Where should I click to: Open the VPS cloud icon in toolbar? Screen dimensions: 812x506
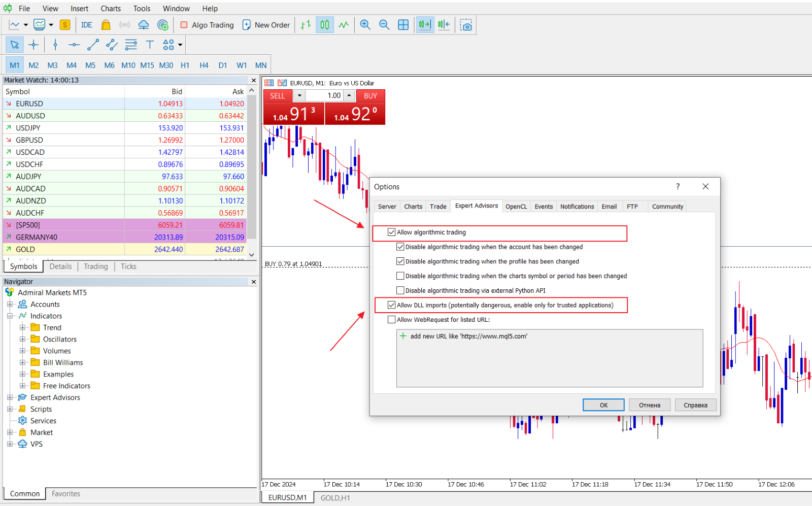[x=144, y=25]
